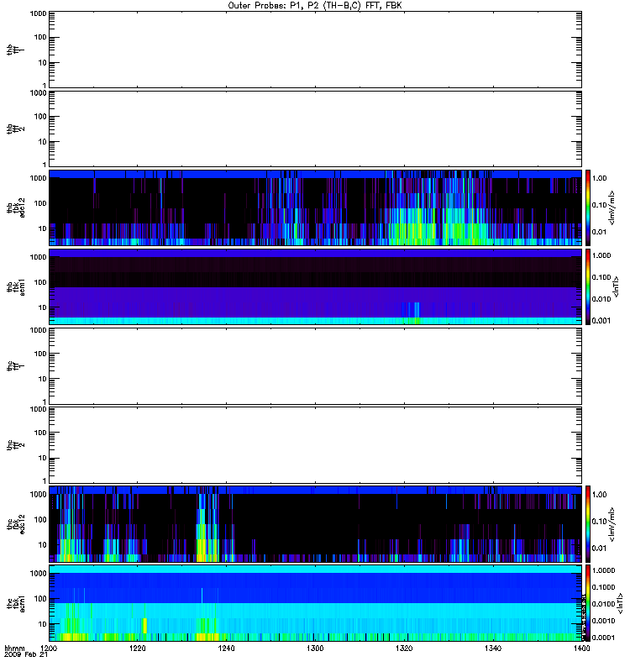630x672 pixels.
Task: Click the thb fbk edc12 spectrogram panel
Action: 315,207
